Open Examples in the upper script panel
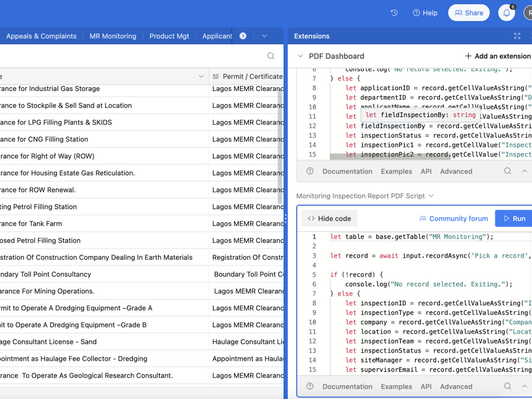Screen dimensions: 532x399 [396, 171]
